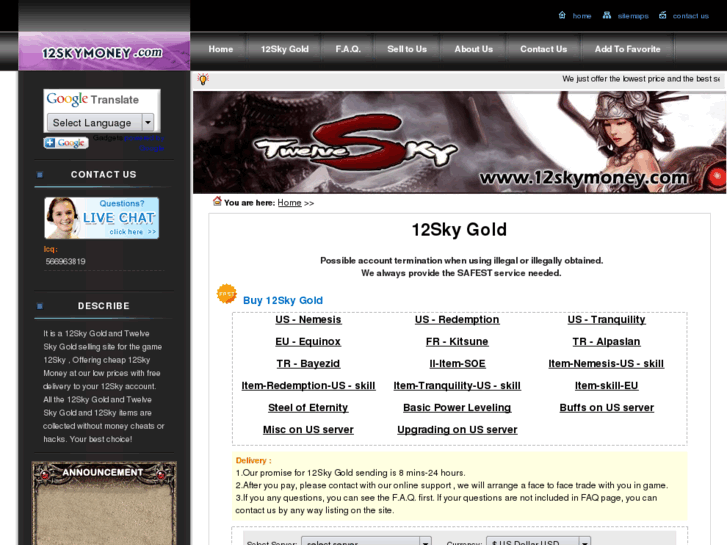Open the Item-Tranquility-US - skill link
The image size is (727, 545).
click(457, 386)
